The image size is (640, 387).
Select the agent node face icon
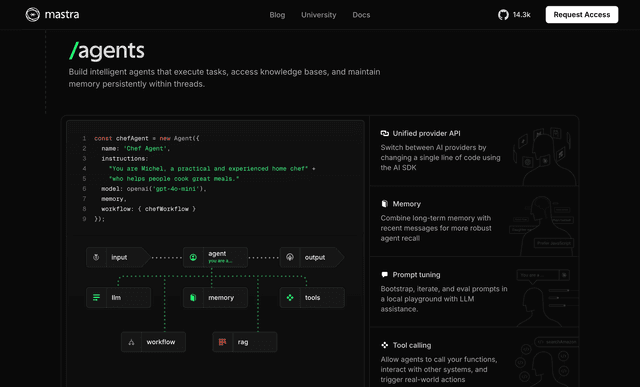coord(193,257)
